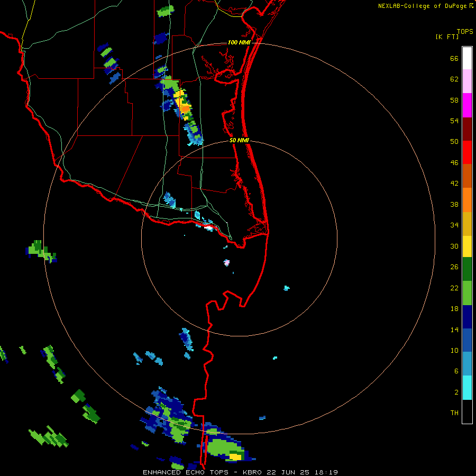
Task: Select the maroon legend swatch
Action: (x=467, y=129)
